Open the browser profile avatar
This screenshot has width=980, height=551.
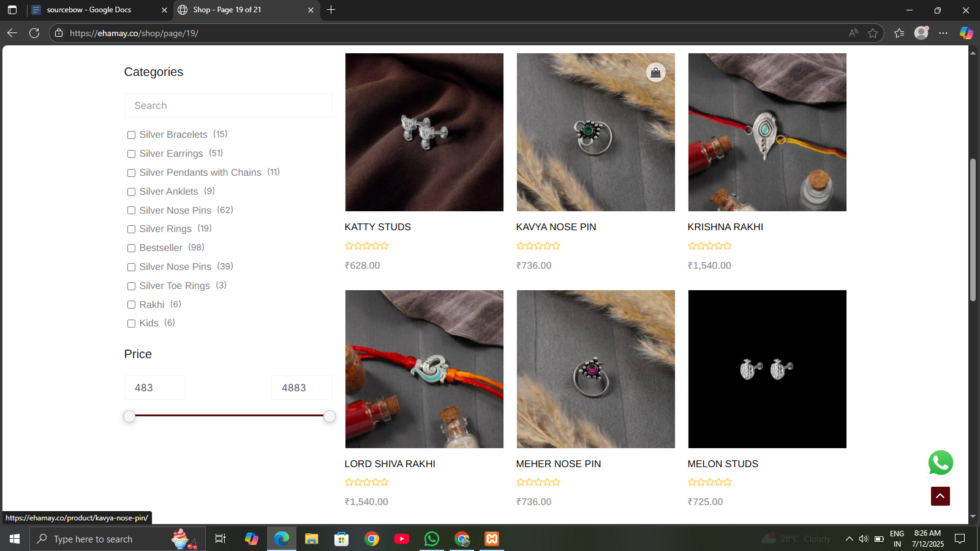click(x=921, y=33)
